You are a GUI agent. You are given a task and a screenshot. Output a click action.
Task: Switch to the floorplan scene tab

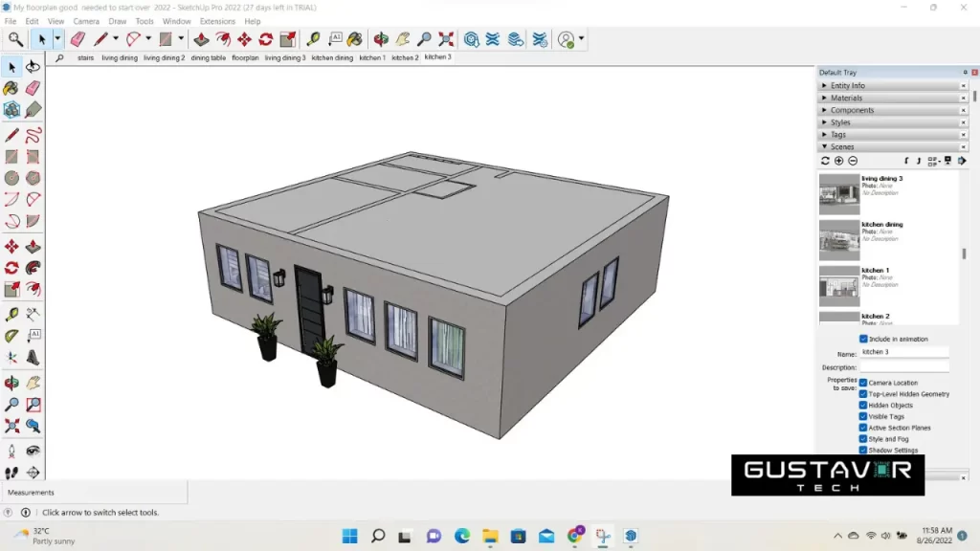coord(244,57)
